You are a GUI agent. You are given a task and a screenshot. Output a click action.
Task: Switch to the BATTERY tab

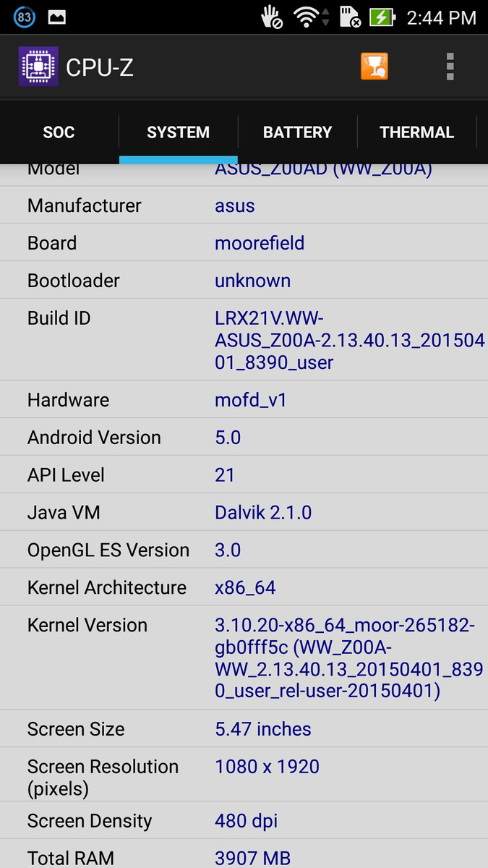(x=297, y=132)
